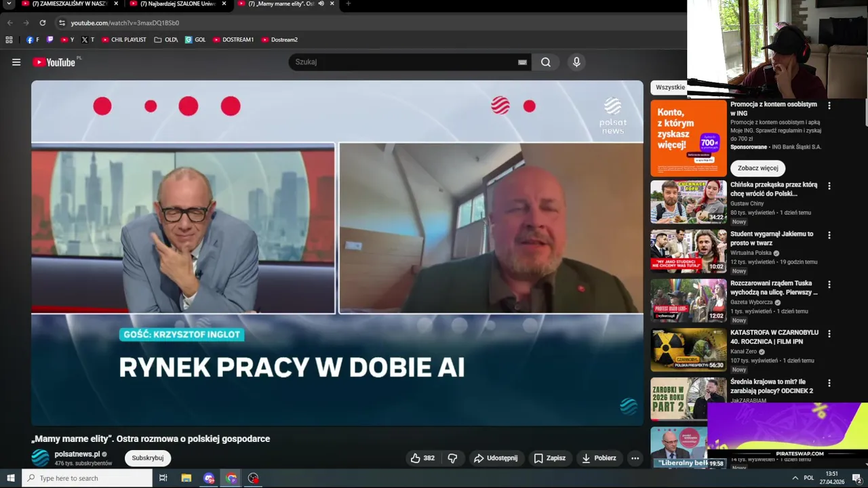Open more actions ellipsis under video
This screenshot has width=868, height=488.
(635, 458)
